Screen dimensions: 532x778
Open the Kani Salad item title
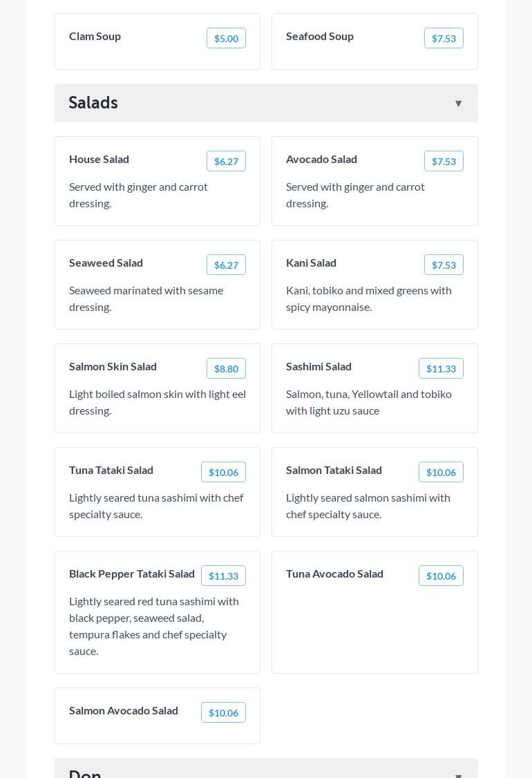[311, 263]
